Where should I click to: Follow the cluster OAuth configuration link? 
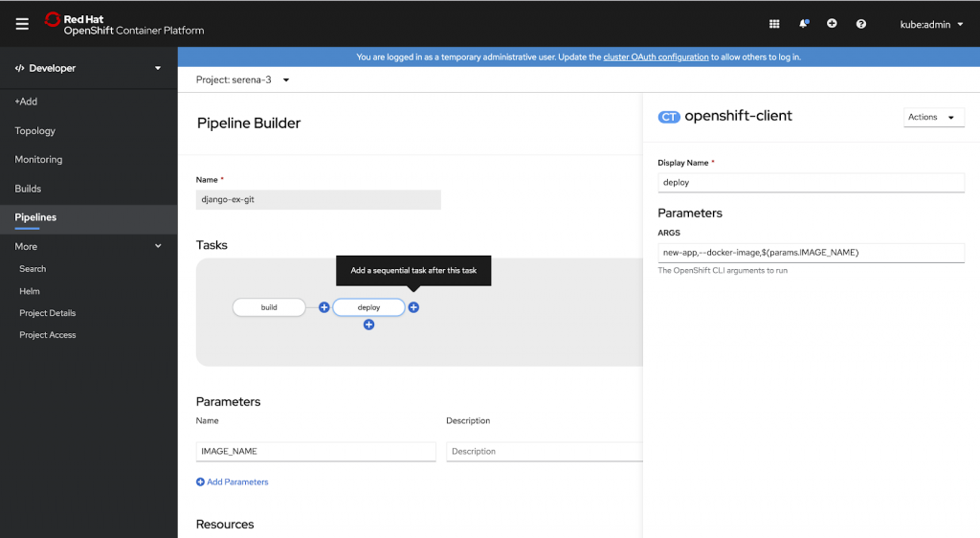(656, 57)
